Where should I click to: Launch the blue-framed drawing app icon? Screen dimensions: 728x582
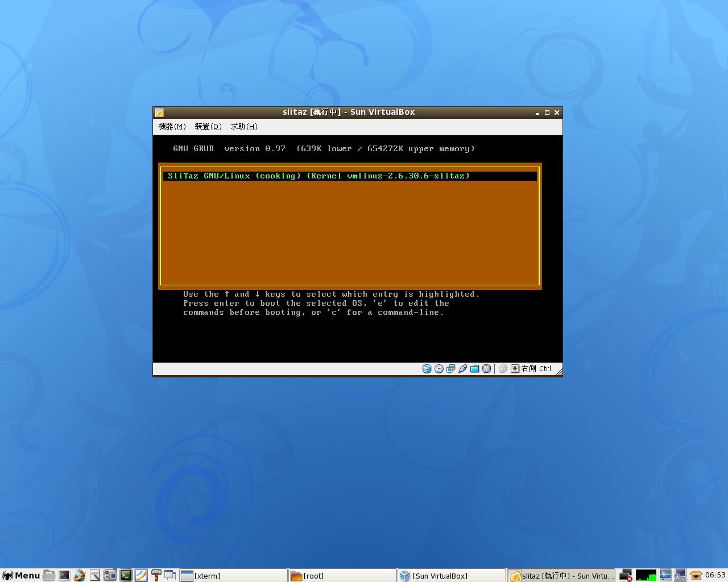click(141, 575)
